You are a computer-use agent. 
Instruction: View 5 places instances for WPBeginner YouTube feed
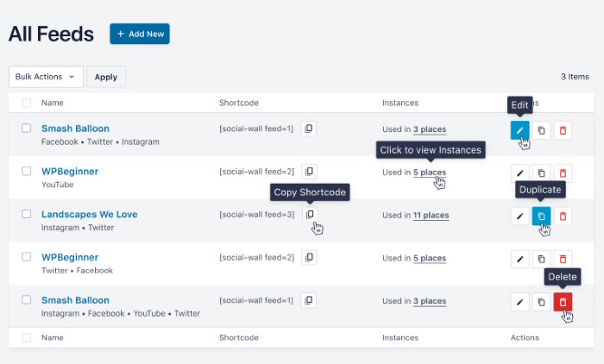click(430, 173)
